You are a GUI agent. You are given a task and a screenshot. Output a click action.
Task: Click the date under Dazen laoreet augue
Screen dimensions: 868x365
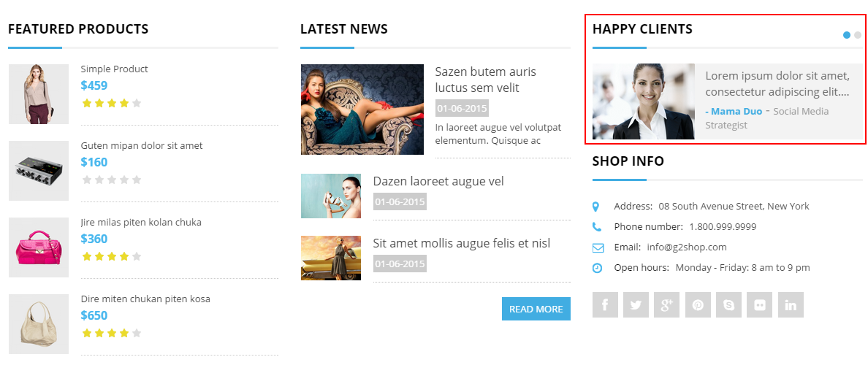point(400,202)
